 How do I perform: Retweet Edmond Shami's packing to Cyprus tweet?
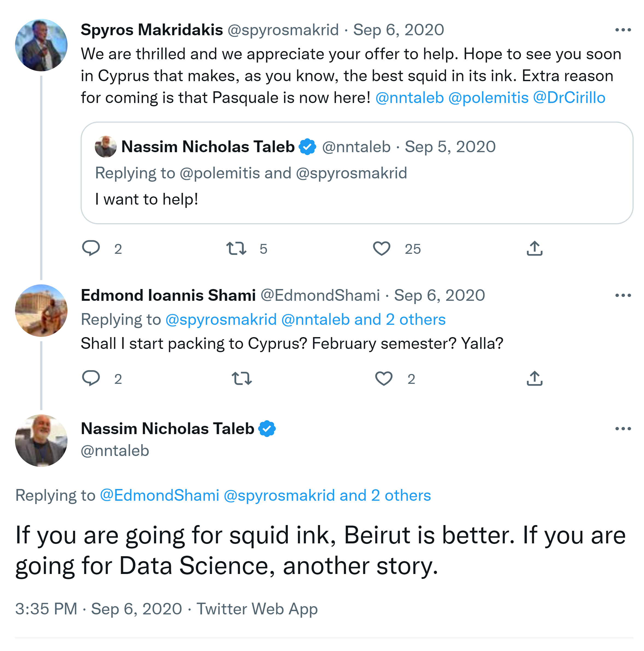(x=242, y=378)
